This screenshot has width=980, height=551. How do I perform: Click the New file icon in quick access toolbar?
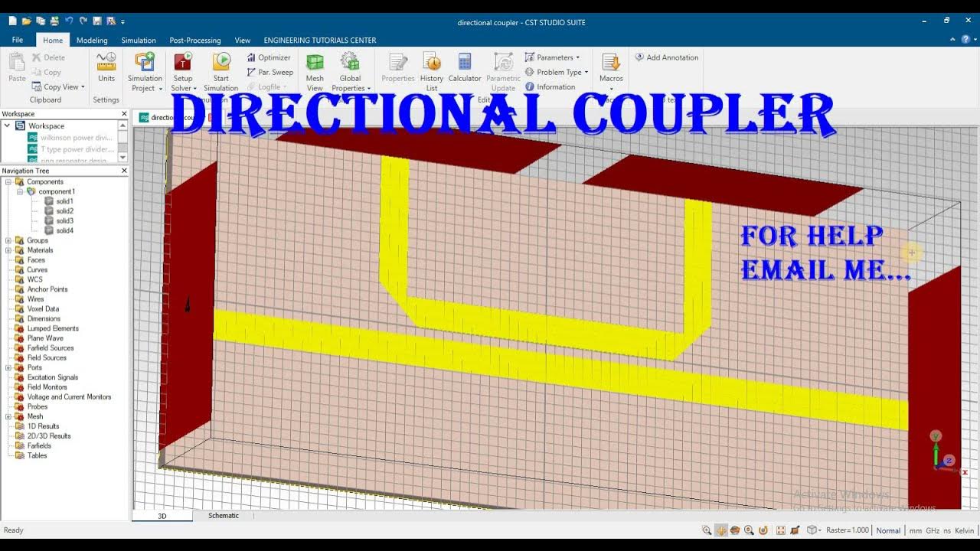tap(12, 21)
